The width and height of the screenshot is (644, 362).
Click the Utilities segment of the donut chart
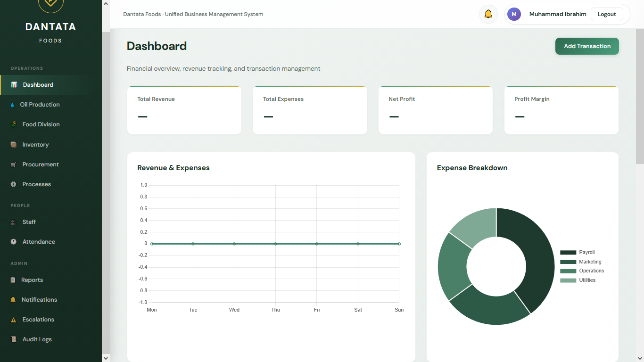pyautogui.click(x=477, y=226)
